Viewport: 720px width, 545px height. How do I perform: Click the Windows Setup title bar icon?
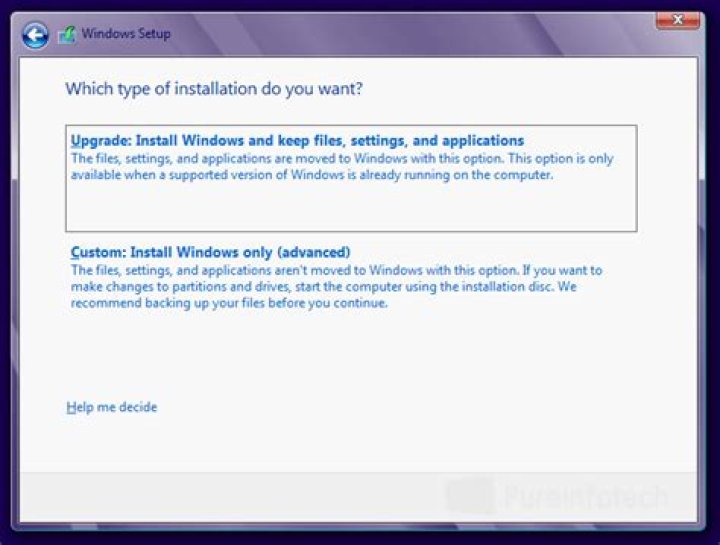coord(67,35)
